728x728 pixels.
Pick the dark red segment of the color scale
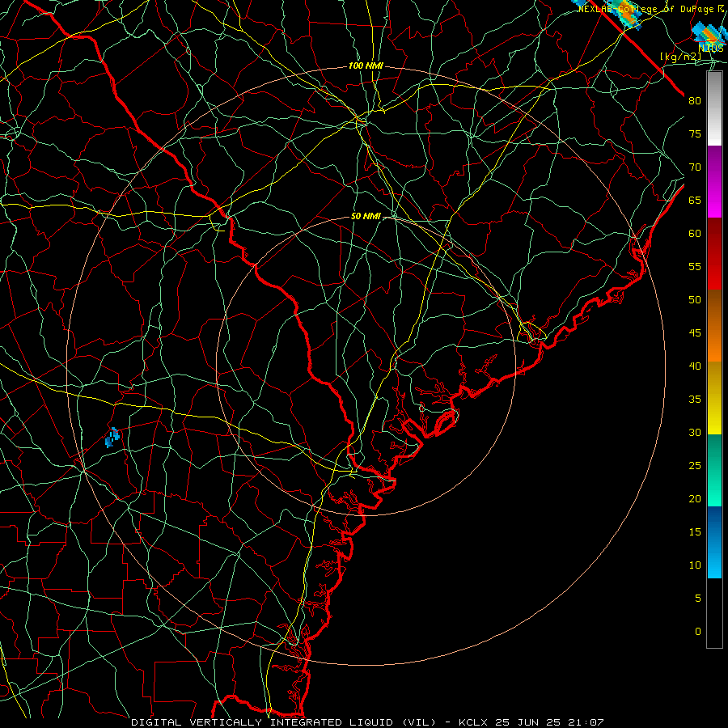point(714,254)
